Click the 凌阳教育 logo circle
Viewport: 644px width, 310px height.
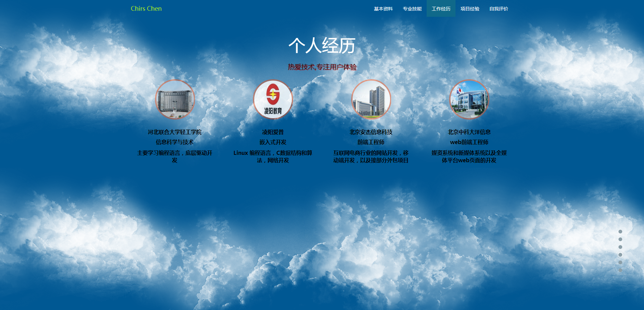pyautogui.click(x=273, y=99)
